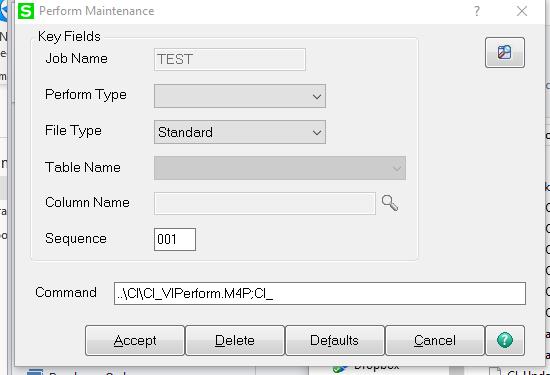550x375 pixels.
Task: Click the Accept button
Action: 135,340
